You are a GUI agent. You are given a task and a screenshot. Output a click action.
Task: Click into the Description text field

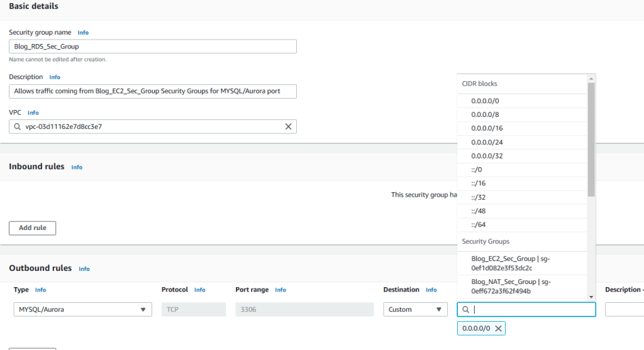(152, 91)
